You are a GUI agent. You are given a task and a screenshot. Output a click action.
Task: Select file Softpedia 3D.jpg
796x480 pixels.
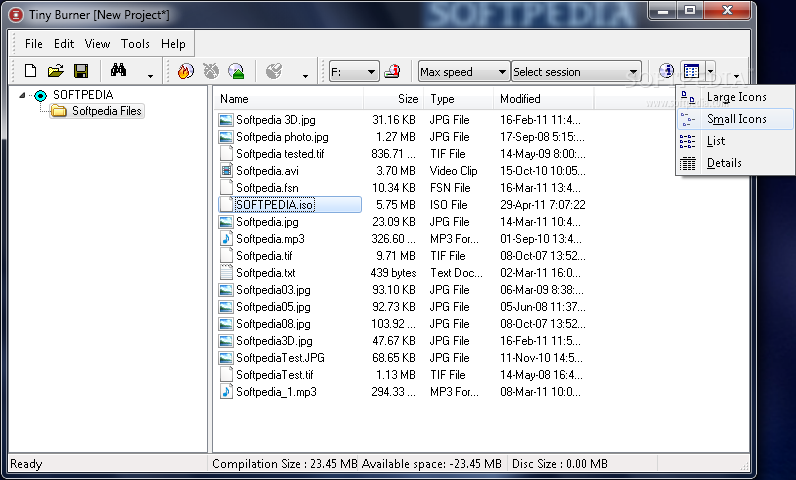tap(276, 120)
